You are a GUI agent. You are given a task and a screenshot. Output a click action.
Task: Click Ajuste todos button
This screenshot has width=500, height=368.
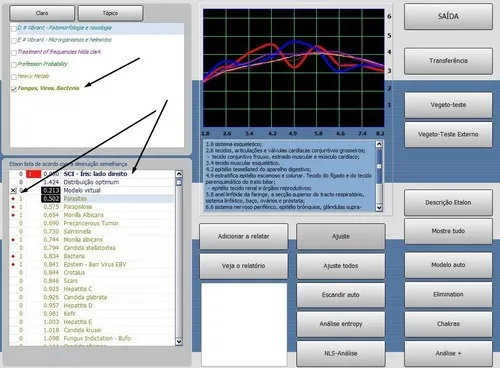tap(341, 266)
